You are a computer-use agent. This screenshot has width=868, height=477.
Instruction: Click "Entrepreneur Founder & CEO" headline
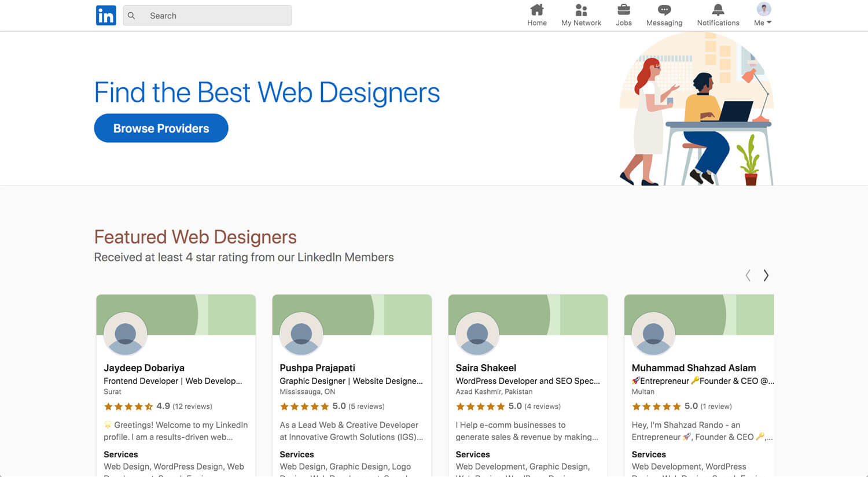pyautogui.click(x=703, y=381)
